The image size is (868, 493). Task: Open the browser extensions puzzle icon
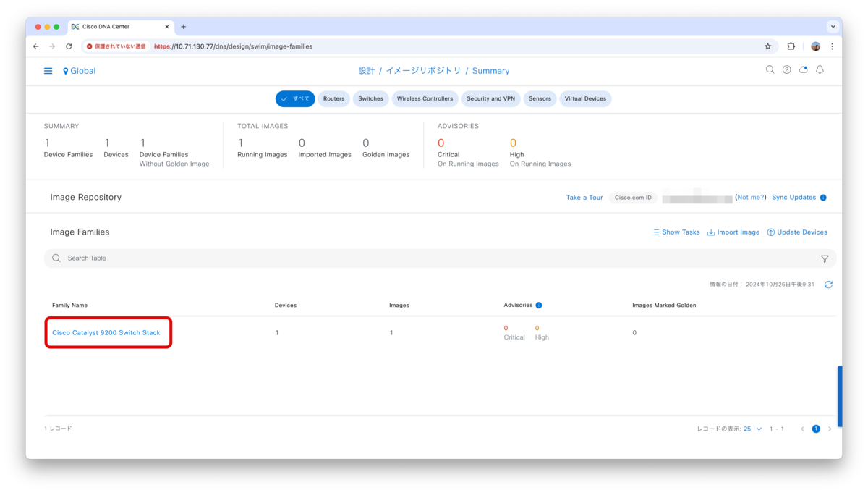(x=791, y=46)
